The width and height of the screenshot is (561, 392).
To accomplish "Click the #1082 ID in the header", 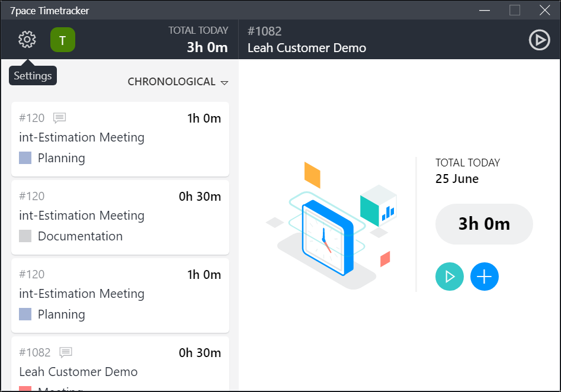I will (264, 31).
